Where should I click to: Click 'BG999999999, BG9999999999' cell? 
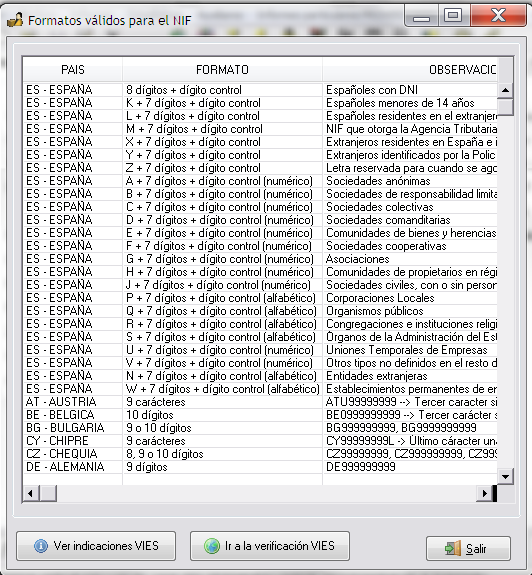coord(410,428)
